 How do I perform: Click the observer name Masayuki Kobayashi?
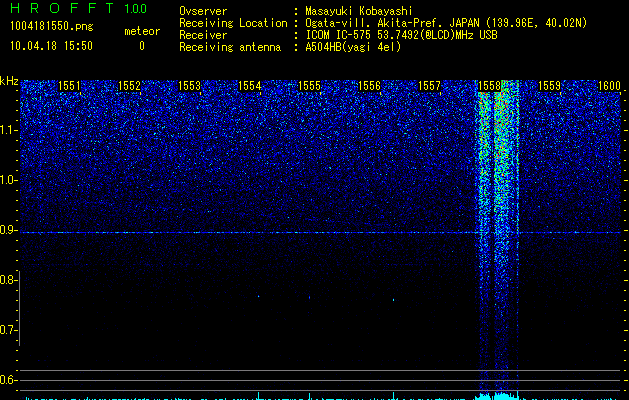[359, 11]
